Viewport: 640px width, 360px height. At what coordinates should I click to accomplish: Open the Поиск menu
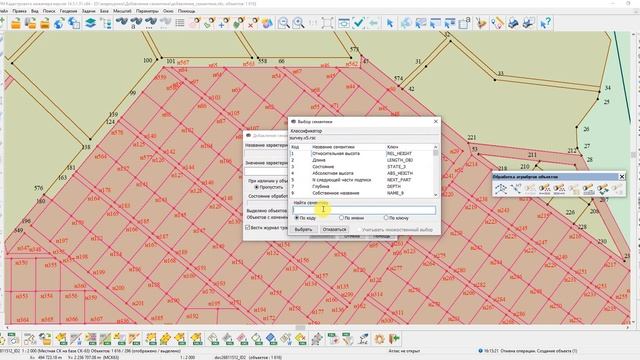coord(49,11)
